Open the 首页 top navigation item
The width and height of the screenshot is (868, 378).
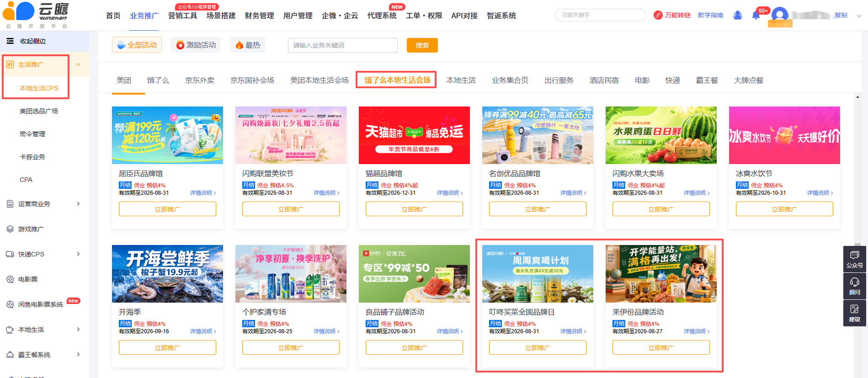113,16
